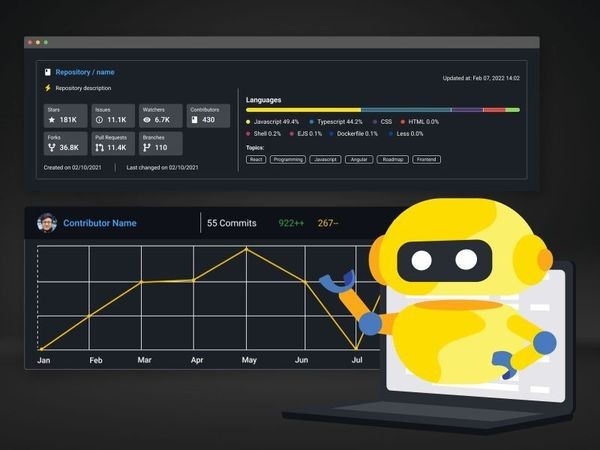This screenshot has width=600, height=450.
Task: Click the lightning bolt description icon
Action: click(x=48, y=88)
